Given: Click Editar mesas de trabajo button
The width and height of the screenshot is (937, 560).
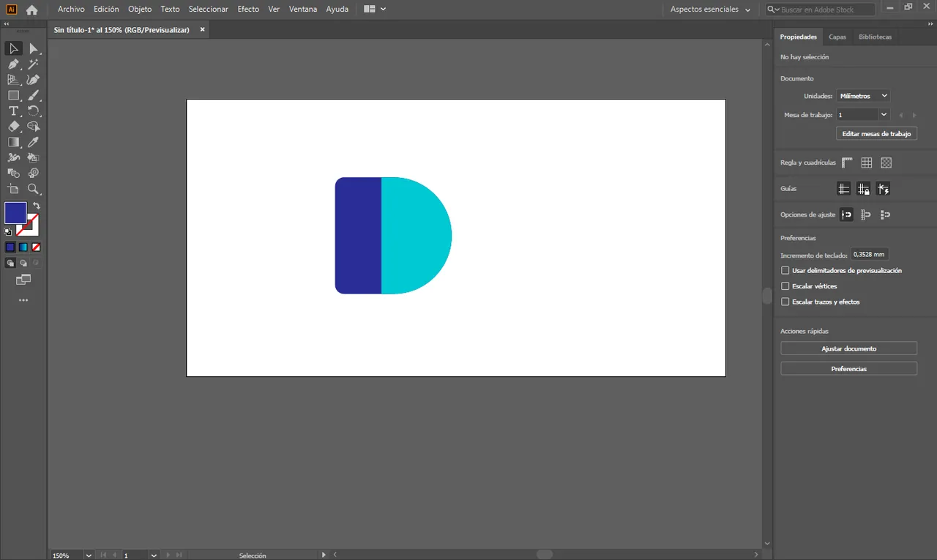Looking at the screenshot, I should (876, 134).
